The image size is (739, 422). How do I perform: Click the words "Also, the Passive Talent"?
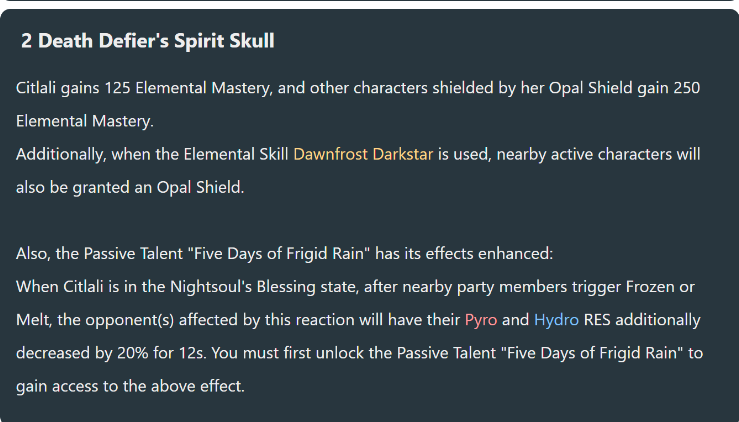click(107, 254)
